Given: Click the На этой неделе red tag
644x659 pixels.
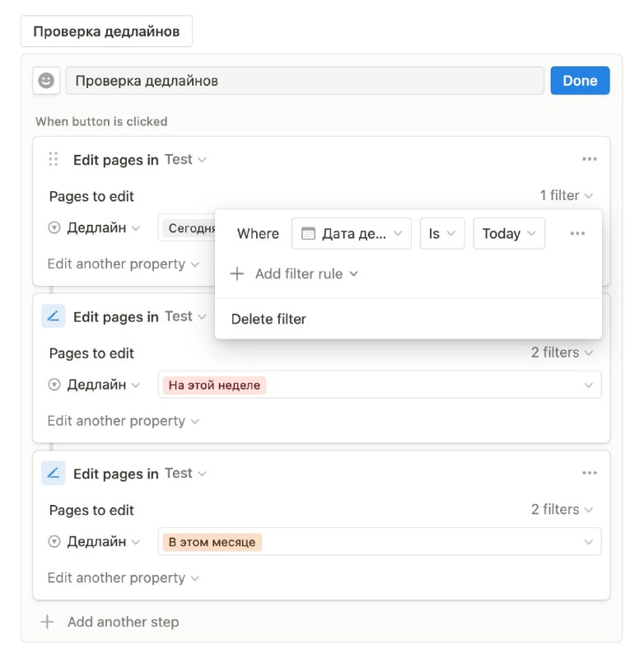Looking at the screenshot, I should click(214, 385).
